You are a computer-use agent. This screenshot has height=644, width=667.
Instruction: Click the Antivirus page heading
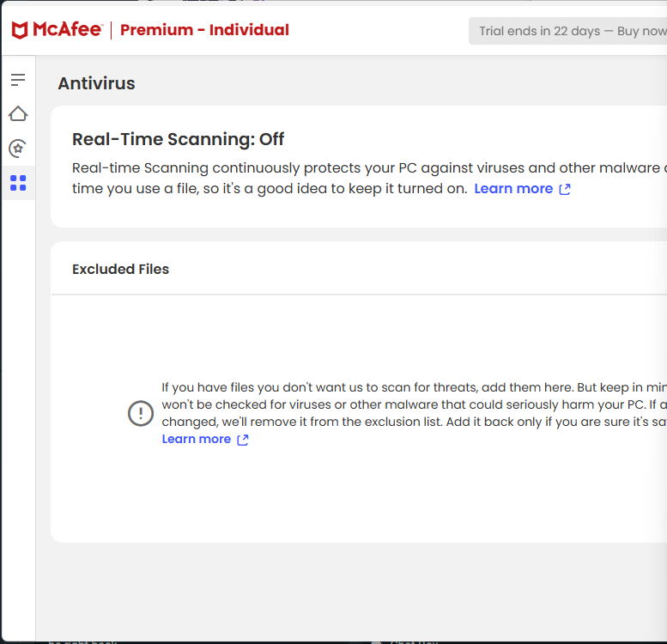[x=96, y=83]
